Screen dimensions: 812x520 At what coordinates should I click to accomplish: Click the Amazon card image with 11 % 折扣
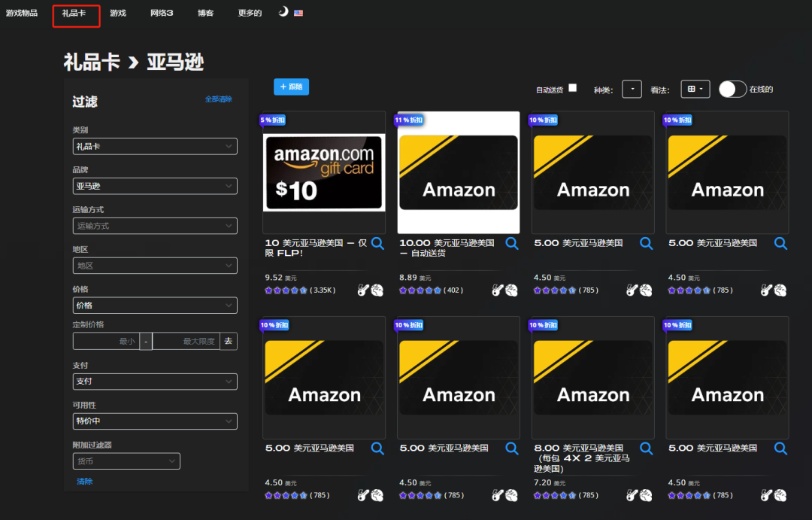point(459,172)
